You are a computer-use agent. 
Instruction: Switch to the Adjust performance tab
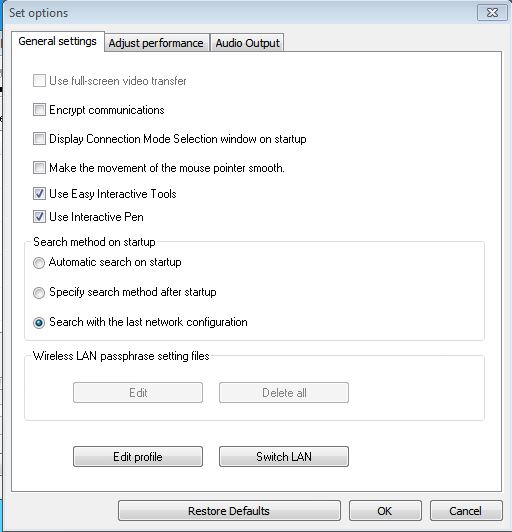tap(156, 43)
